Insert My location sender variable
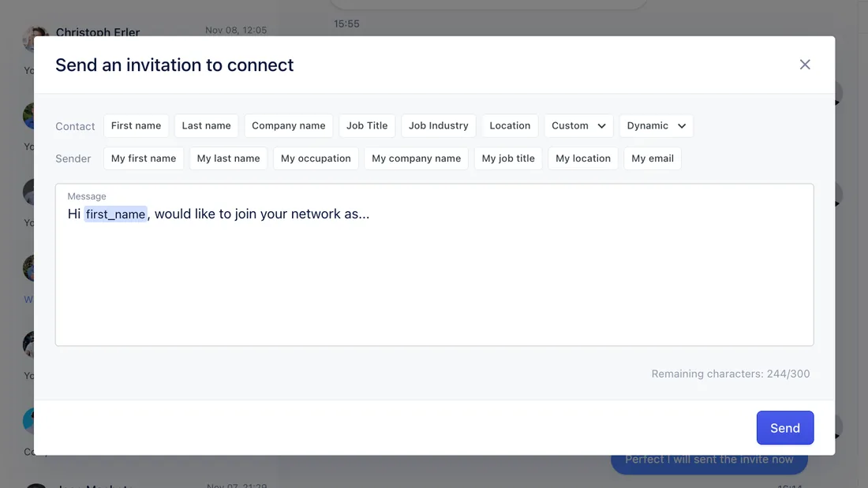This screenshot has width=868, height=488. point(583,158)
